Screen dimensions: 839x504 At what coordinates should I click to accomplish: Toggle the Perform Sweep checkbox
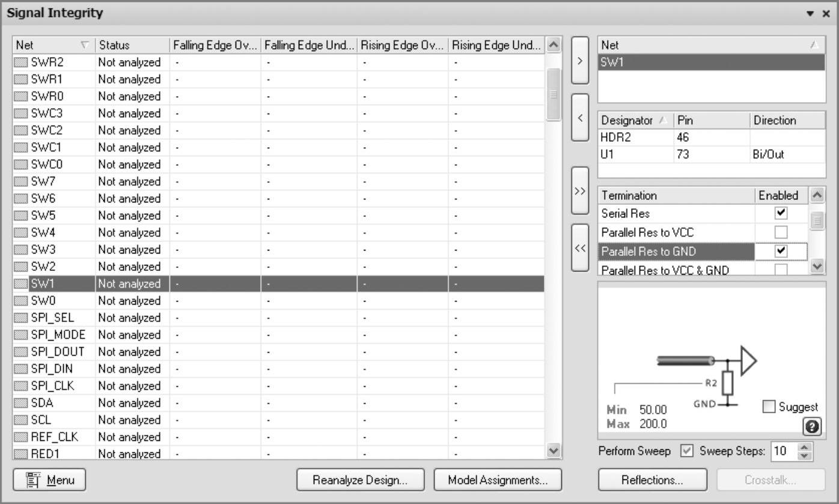coord(686,451)
